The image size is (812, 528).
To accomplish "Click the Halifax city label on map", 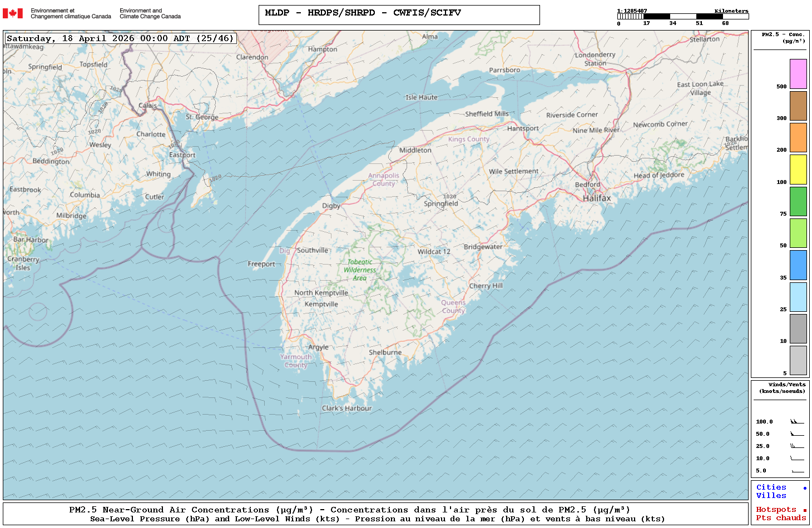I will click(596, 198).
